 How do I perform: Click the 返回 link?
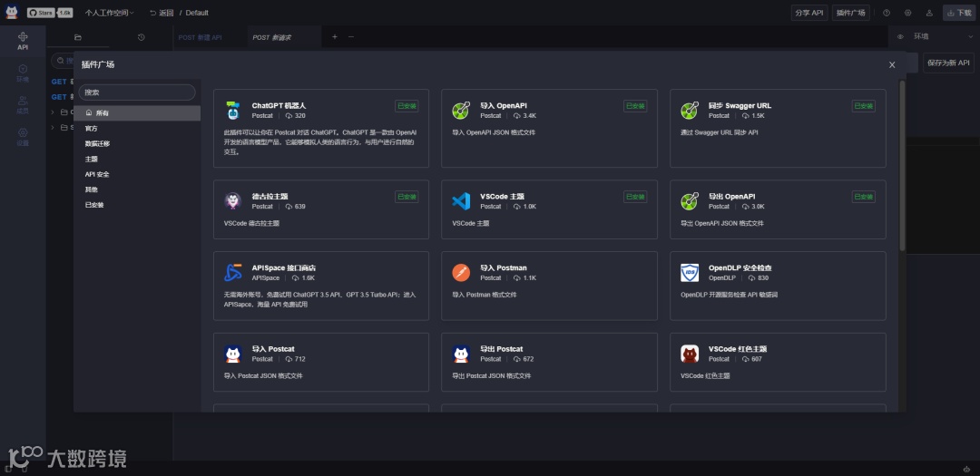162,13
